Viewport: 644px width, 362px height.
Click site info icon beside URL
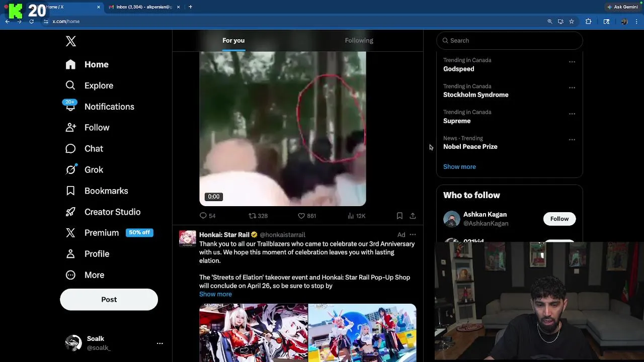46,22
